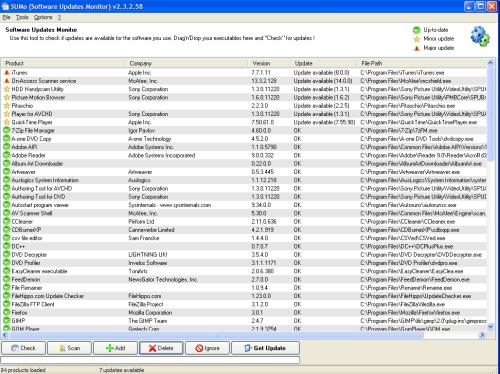
Task: Click the SUMo gears logo icon
Action: pyautogui.click(x=480, y=36)
